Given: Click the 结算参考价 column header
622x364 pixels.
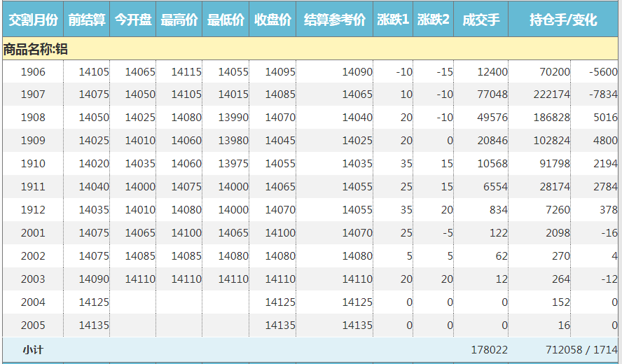Looking at the screenshot, I should point(335,20).
